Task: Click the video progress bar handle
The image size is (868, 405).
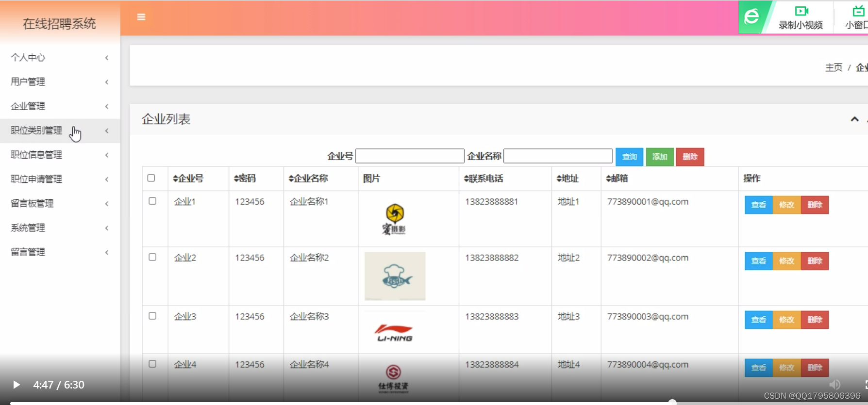Action: click(x=672, y=402)
